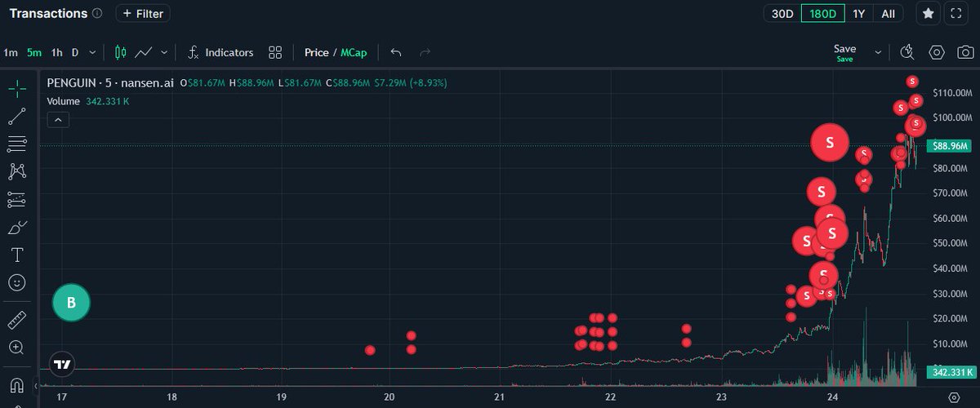Image resolution: width=980 pixels, height=408 pixels.
Task: Select the brush drawing tool
Action: tap(16, 228)
